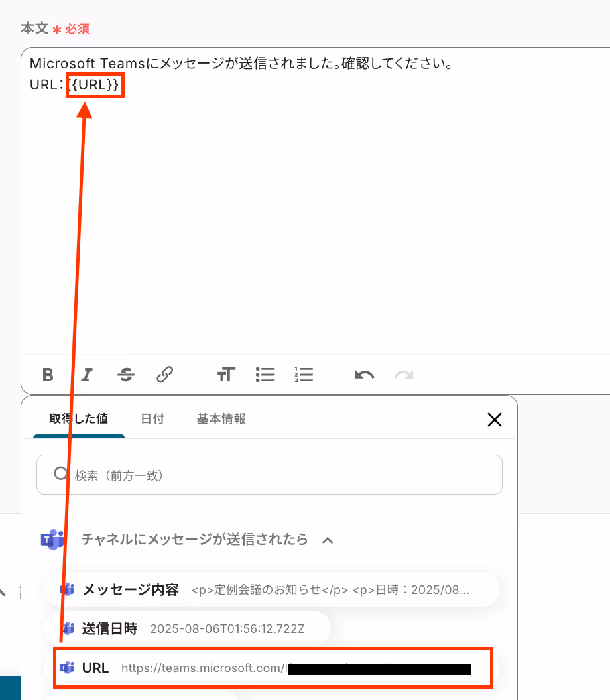
Task: Click the 本文 field label
Action: (x=34, y=28)
